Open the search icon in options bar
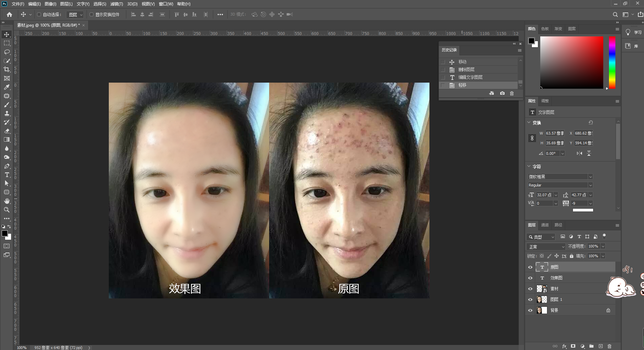Screen dimensions: 644x350 [615, 14]
